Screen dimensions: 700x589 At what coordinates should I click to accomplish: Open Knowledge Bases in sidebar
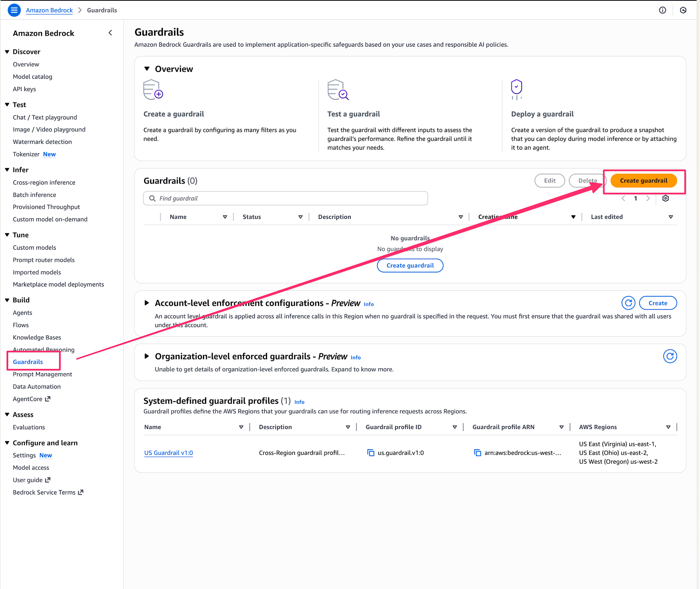37,337
